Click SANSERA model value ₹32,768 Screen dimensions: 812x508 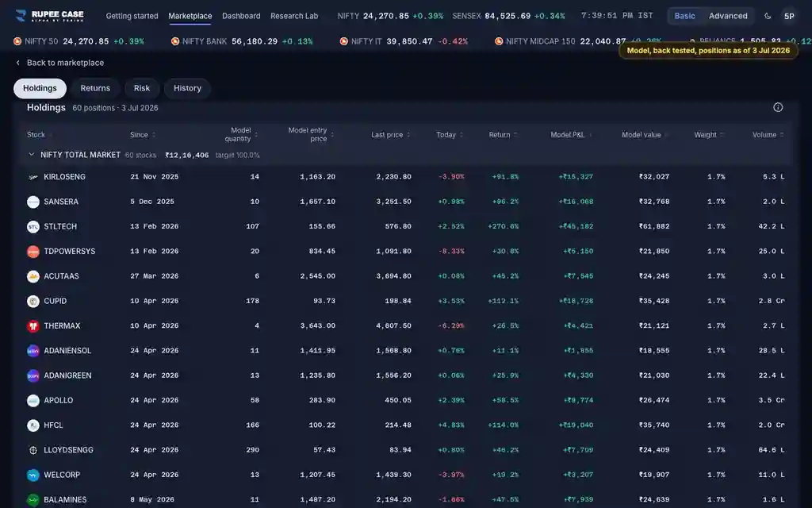point(654,202)
